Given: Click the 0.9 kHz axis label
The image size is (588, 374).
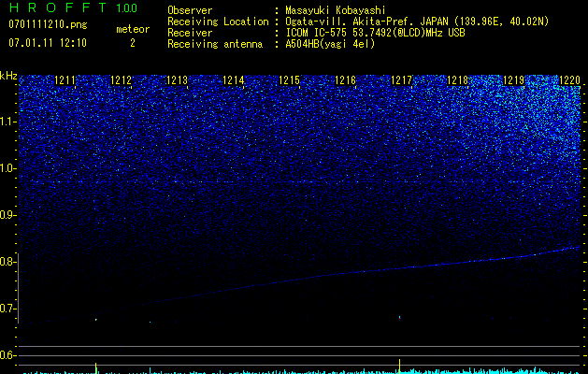Looking at the screenshot, I should [x=8, y=215].
